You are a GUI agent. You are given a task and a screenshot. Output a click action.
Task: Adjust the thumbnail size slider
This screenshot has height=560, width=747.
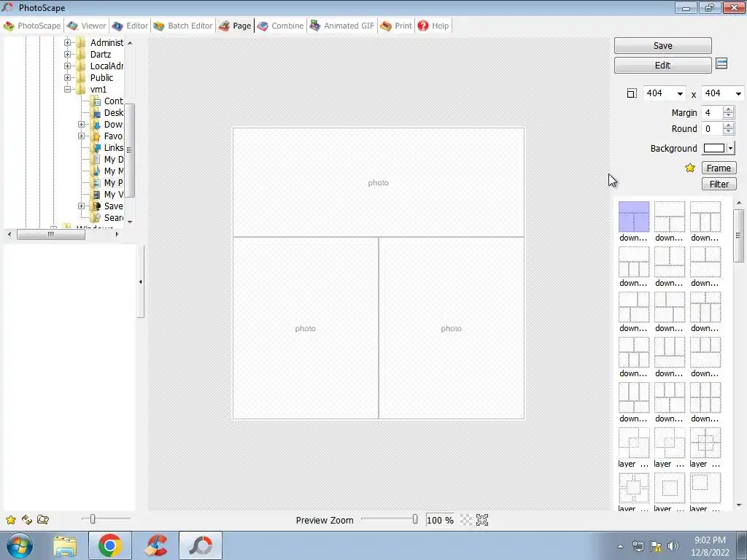click(x=93, y=519)
